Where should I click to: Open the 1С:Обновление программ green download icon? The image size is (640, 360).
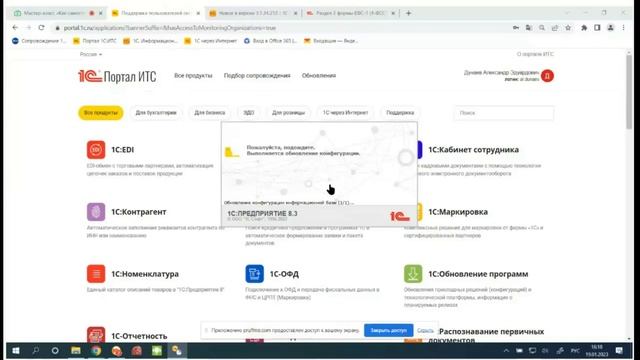pos(413,274)
